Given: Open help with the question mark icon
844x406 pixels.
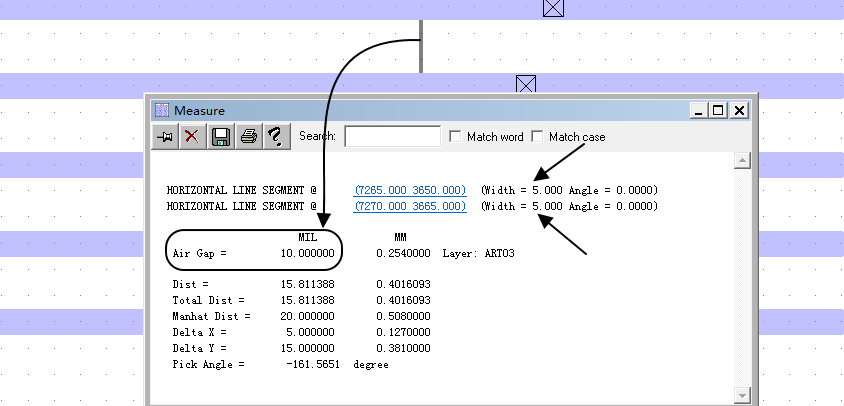Looking at the screenshot, I should (x=277, y=137).
